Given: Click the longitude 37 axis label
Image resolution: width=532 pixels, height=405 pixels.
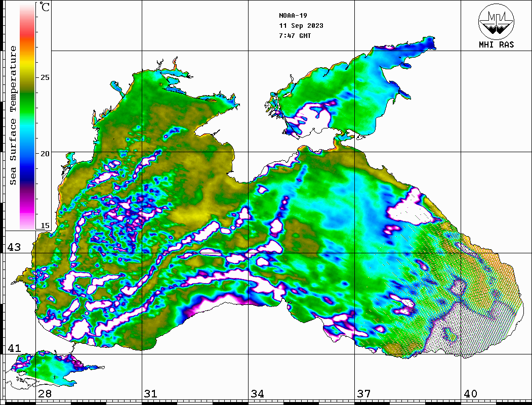Looking at the screenshot, I should pyautogui.click(x=363, y=394).
